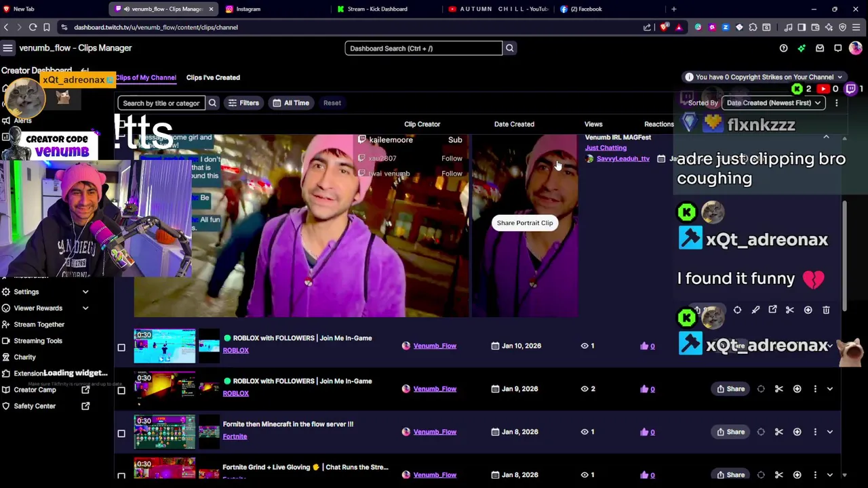Toggle browser sidebar panel icon
The width and height of the screenshot is (868, 488).
point(802,27)
